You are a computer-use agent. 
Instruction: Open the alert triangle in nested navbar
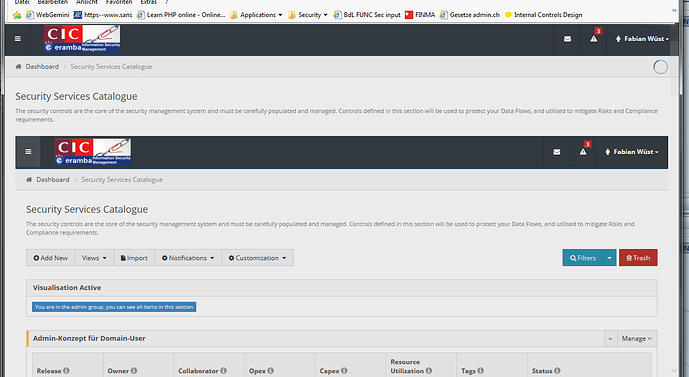[x=583, y=152]
